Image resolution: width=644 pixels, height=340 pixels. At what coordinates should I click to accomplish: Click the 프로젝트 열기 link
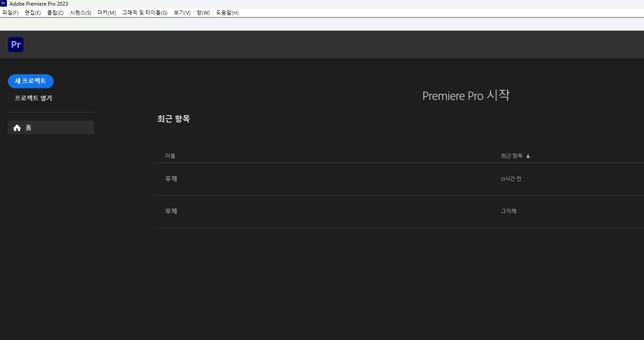[x=33, y=98]
